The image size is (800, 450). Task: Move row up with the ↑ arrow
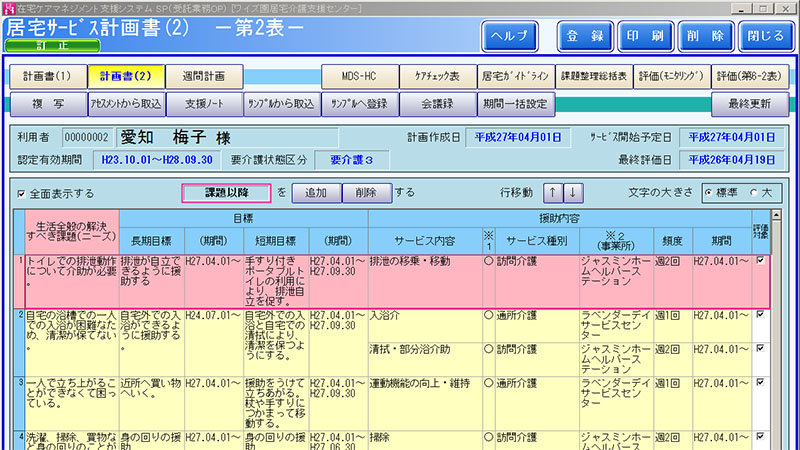pos(553,193)
